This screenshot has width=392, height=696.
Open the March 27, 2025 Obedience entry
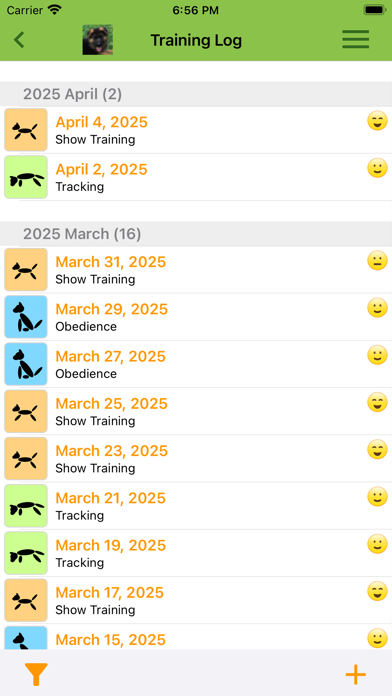click(x=196, y=364)
